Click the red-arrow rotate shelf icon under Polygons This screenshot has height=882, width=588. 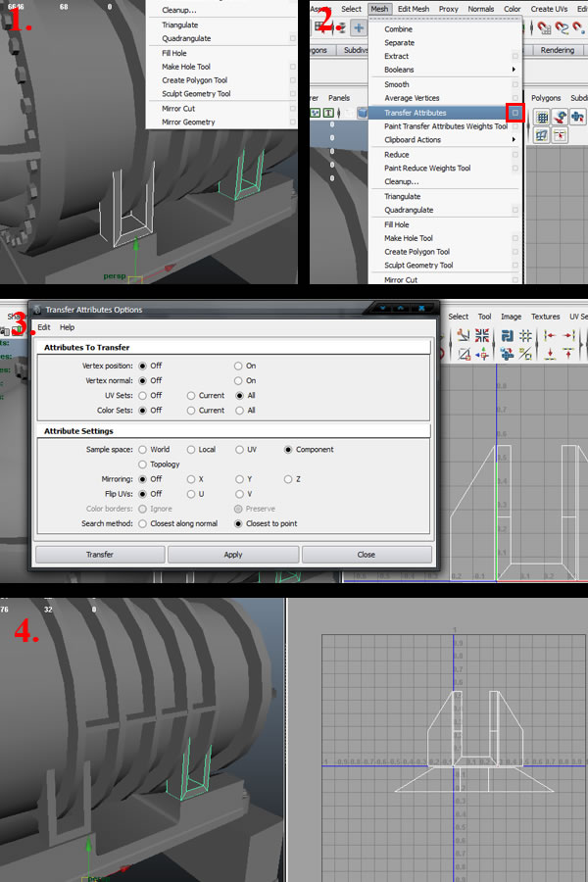[560, 117]
